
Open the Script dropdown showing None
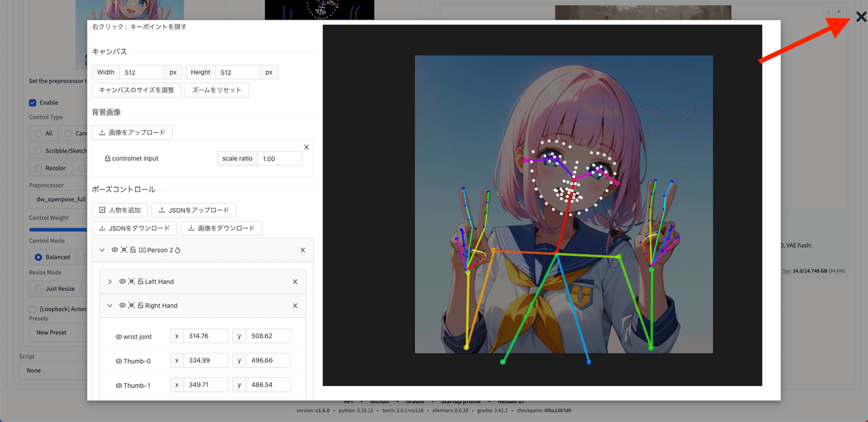point(53,370)
